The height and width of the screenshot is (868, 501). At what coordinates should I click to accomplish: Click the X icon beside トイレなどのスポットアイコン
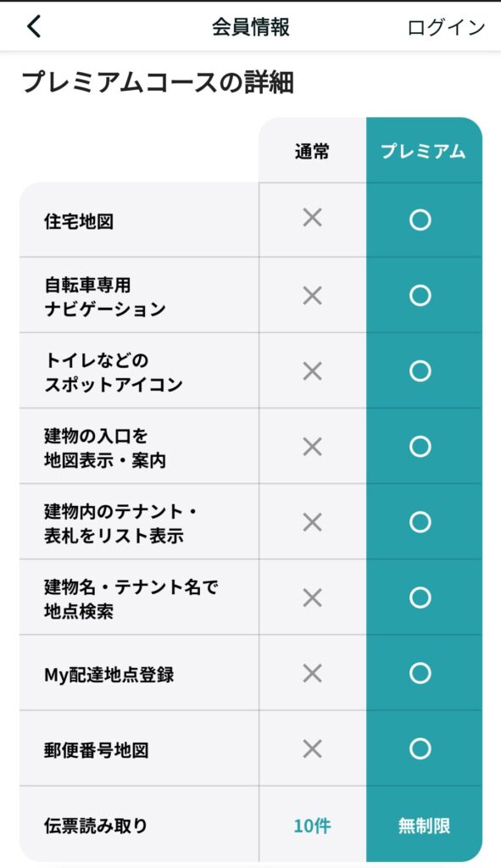coord(313,370)
